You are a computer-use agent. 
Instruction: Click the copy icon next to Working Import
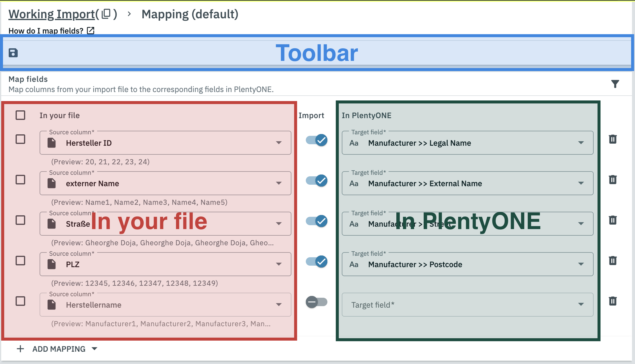coord(106,14)
